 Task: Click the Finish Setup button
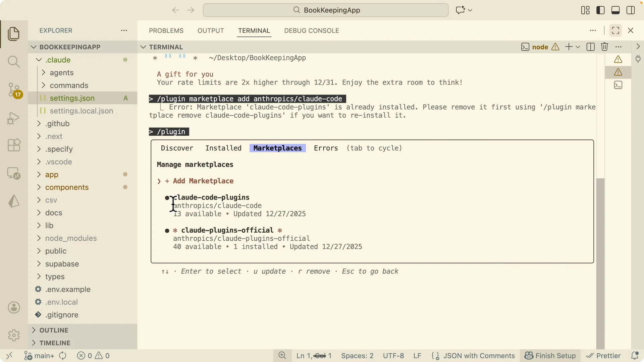pos(550,356)
